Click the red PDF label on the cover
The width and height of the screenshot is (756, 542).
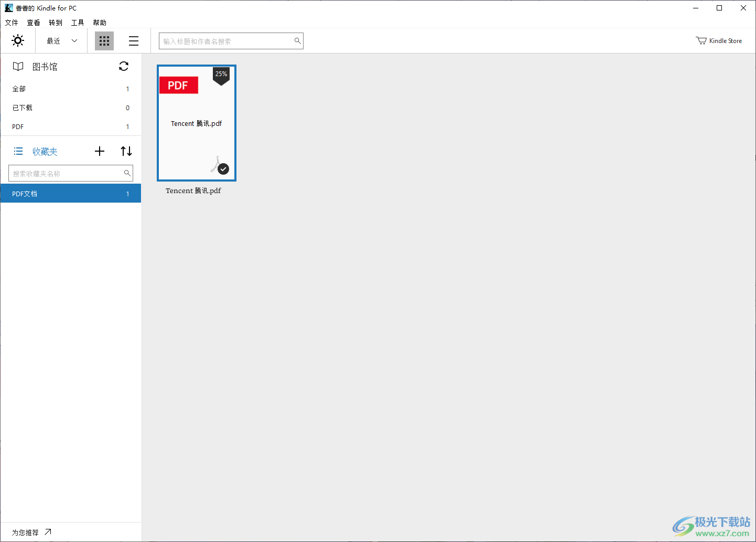pyautogui.click(x=179, y=86)
